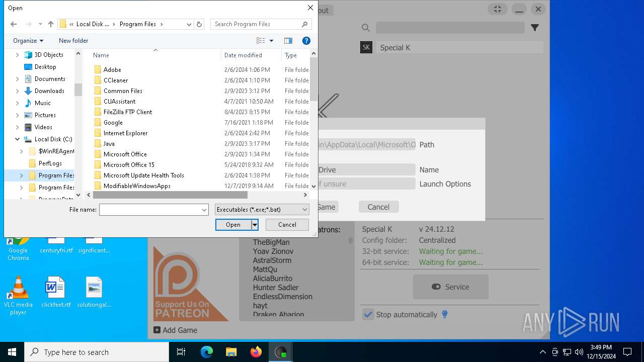This screenshot has width=644, height=362.
Task: Select the FileZilla FTP Client folder
Action: [x=128, y=112]
